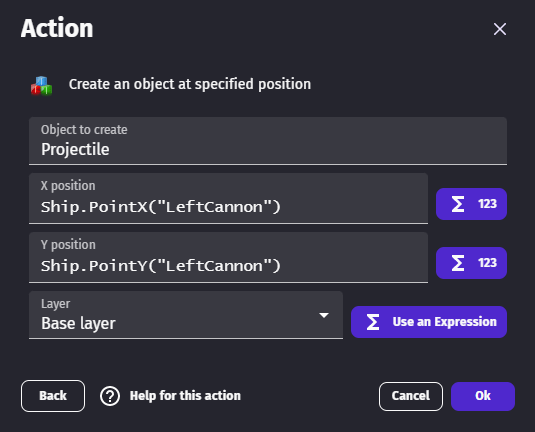Image resolution: width=535 pixels, height=432 pixels.
Task: Click the 123 label on X position's button
Action: tap(487, 204)
